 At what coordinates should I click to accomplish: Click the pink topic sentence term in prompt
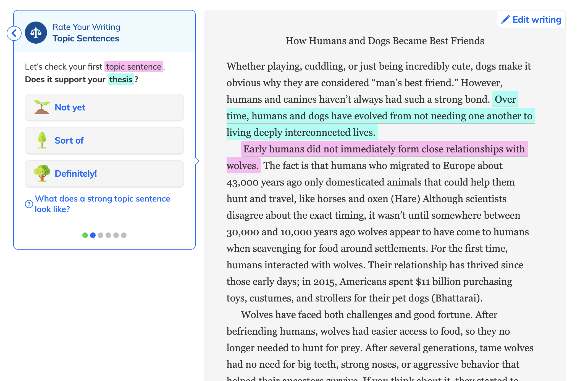(x=133, y=67)
